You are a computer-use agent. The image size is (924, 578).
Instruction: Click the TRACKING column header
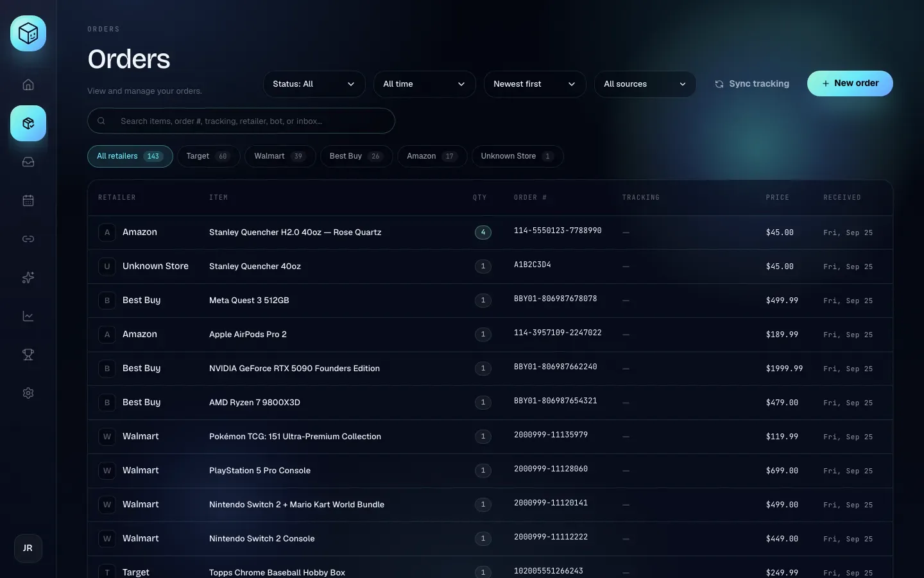point(641,198)
